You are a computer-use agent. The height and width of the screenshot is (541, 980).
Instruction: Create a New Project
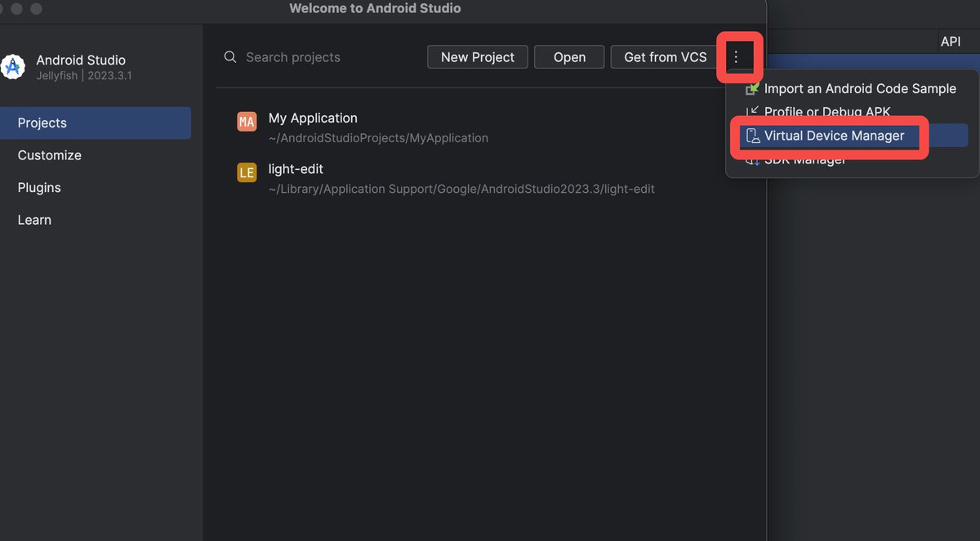[x=478, y=57]
